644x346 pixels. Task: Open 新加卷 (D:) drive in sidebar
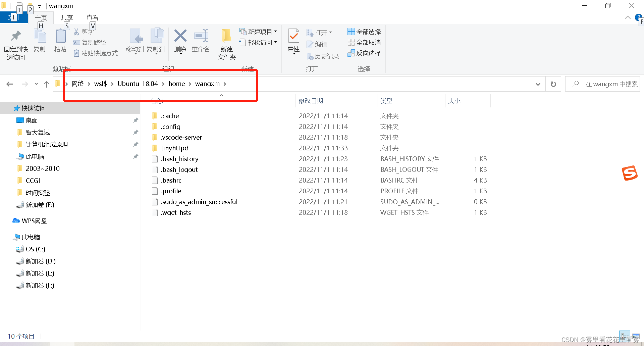[40, 261]
